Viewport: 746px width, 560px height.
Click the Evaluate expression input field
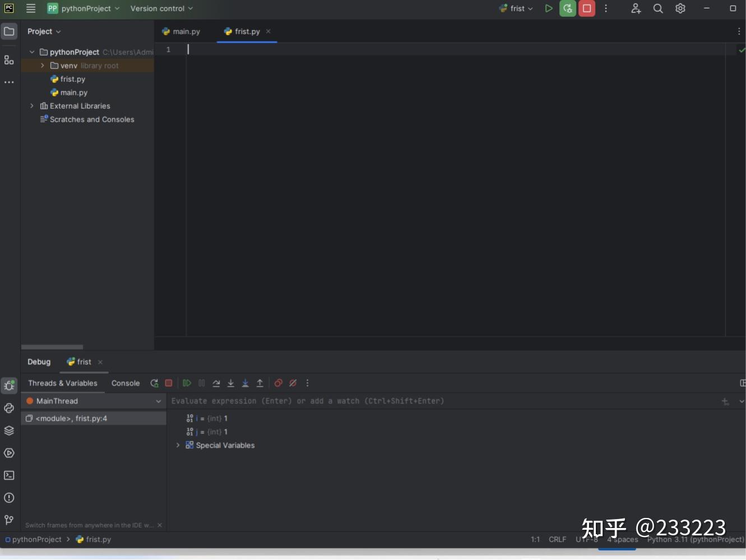443,401
